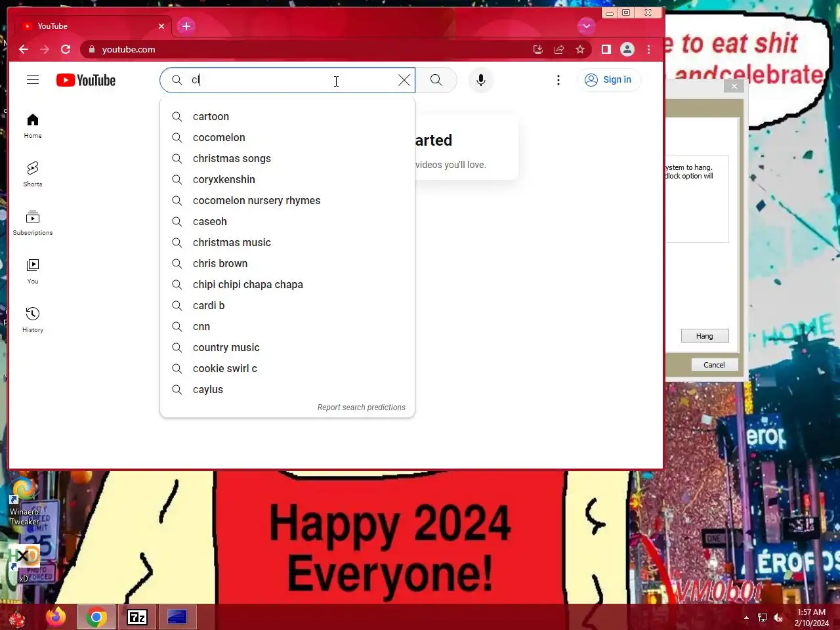
Task: Toggle Chrome side panel icon
Action: (x=606, y=49)
